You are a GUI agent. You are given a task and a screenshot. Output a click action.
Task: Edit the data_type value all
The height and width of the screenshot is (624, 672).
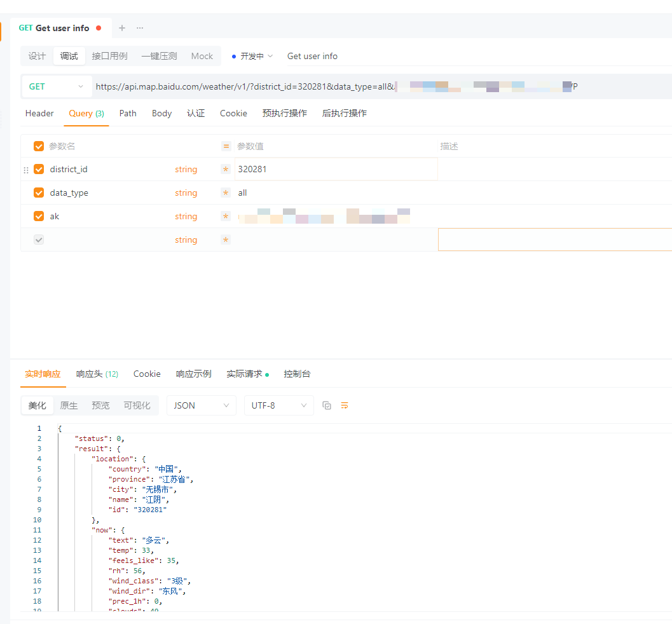click(336, 193)
